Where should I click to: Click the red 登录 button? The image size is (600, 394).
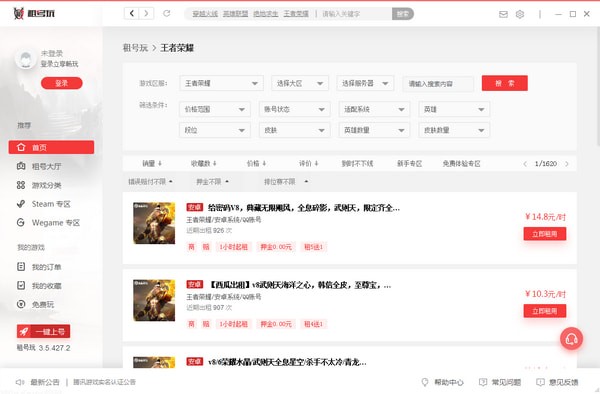pos(62,83)
